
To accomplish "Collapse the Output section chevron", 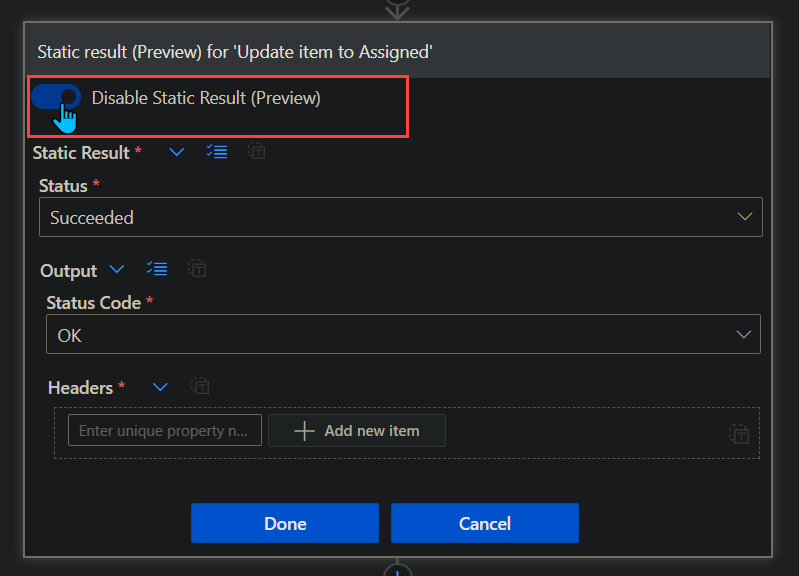I will pos(117,270).
